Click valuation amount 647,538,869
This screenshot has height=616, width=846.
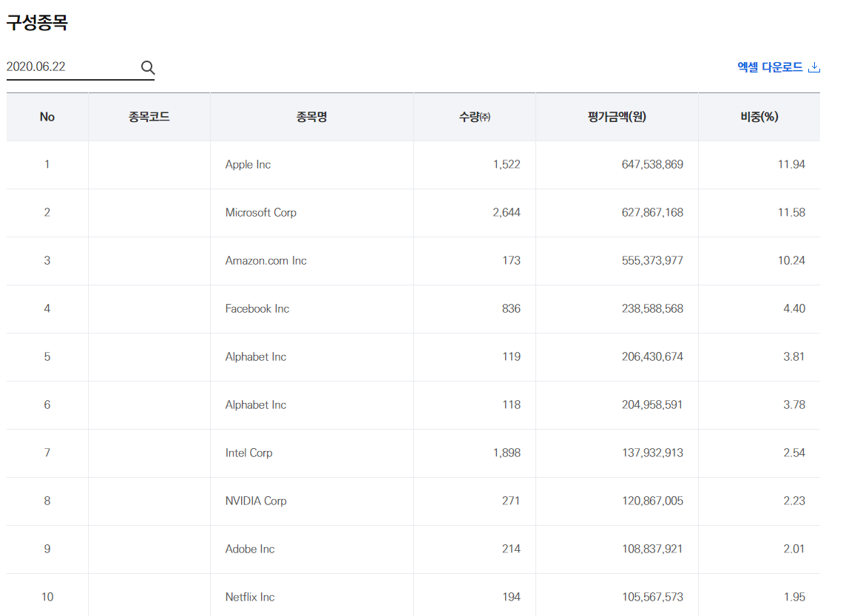point(652,164)
